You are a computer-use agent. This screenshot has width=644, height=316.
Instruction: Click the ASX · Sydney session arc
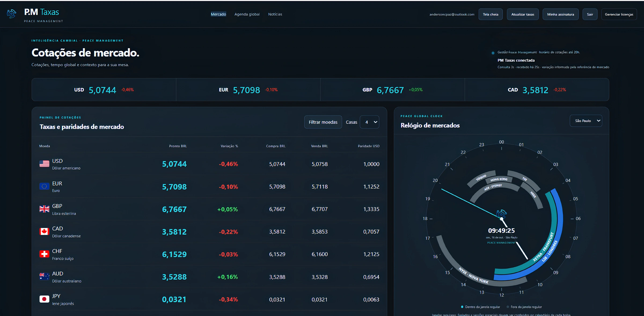(x=493, y=187)
